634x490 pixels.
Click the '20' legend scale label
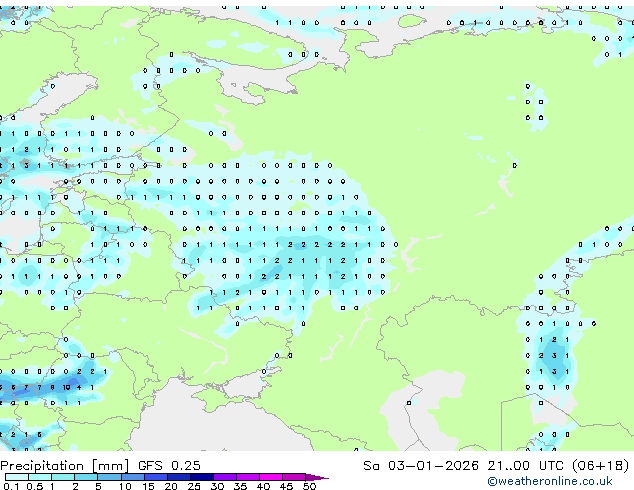click(x=171, y=486)
